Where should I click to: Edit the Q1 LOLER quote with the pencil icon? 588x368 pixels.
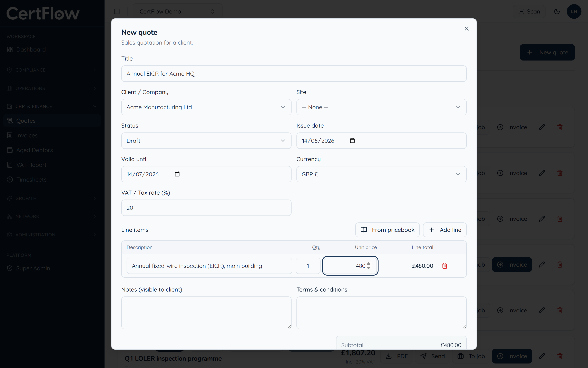[x=542, y=356]
